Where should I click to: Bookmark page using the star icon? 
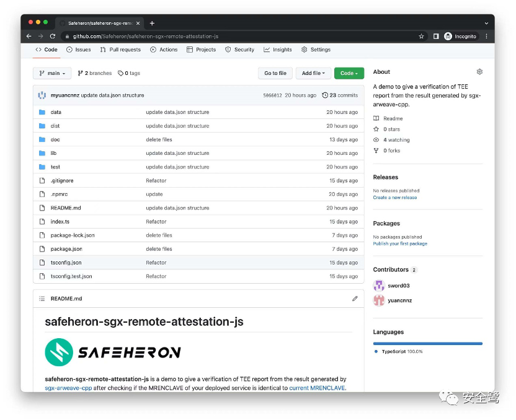pyautogui.click(x=421, y=36)
